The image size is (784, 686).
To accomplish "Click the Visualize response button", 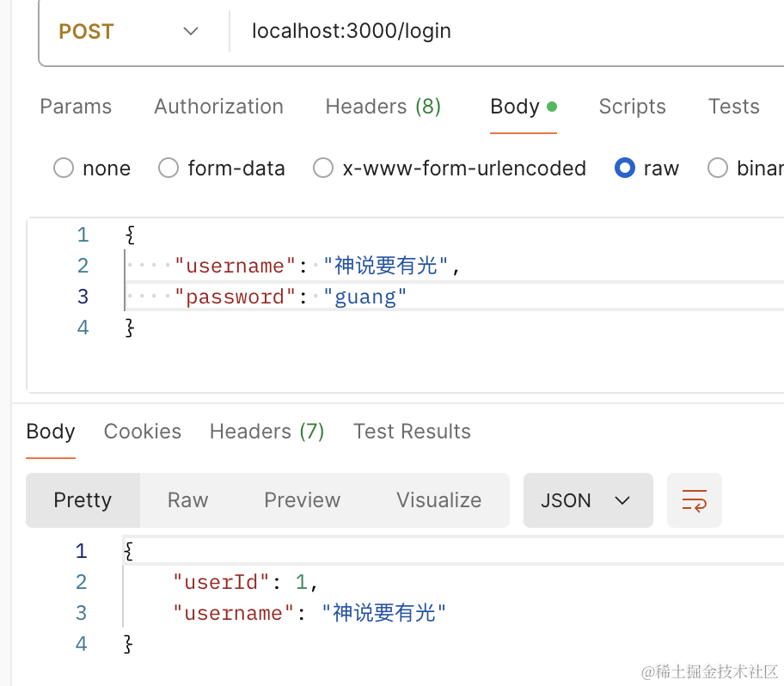I will pos(438,500).
